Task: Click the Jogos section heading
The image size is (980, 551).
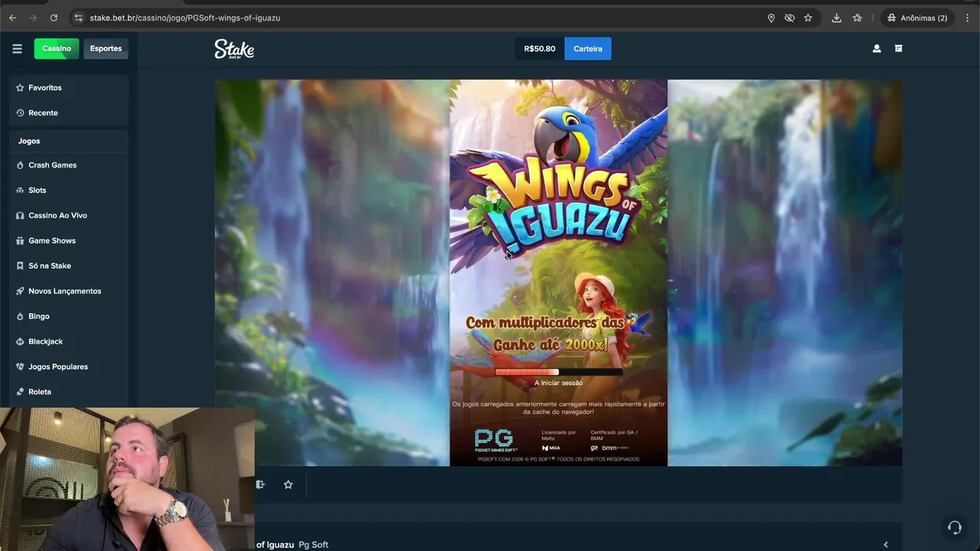Action: point(29,141)
